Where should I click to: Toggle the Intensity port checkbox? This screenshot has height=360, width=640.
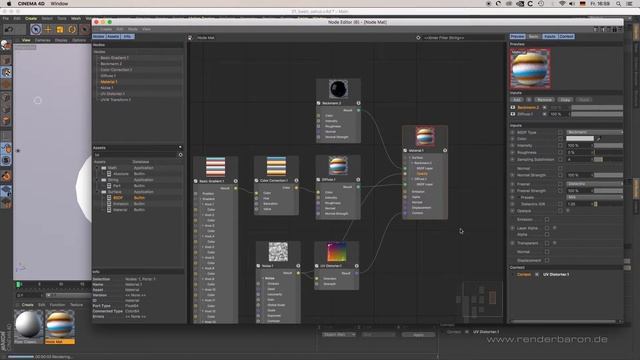tap(560, 146)
